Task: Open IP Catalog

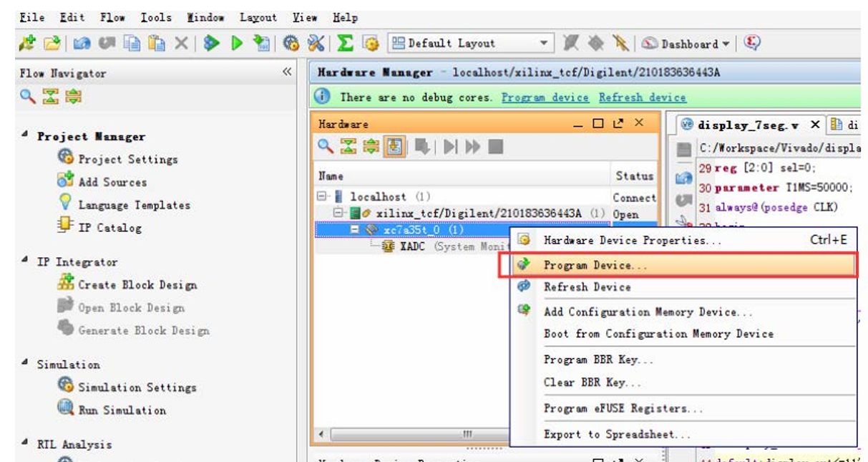Action: click(x=99, y=228)
